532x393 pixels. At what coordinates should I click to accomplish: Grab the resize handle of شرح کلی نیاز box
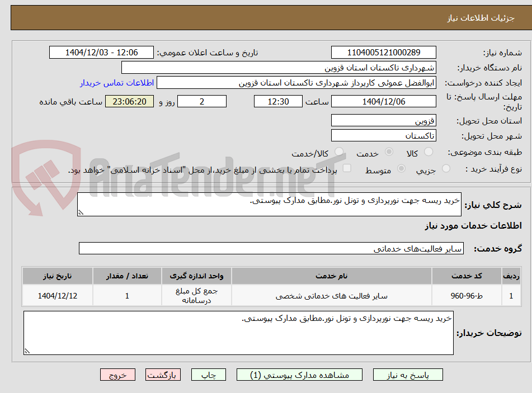pos(81,212)
